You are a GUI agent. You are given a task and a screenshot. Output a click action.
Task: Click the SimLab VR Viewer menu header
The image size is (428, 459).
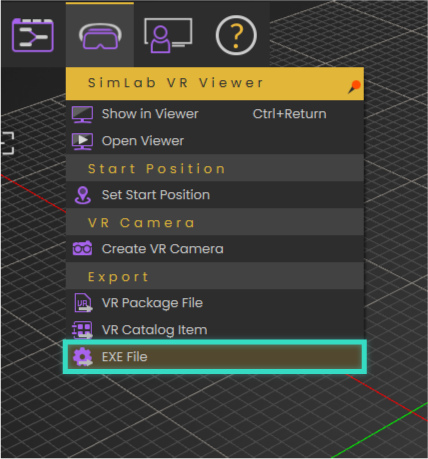(215, 83)
